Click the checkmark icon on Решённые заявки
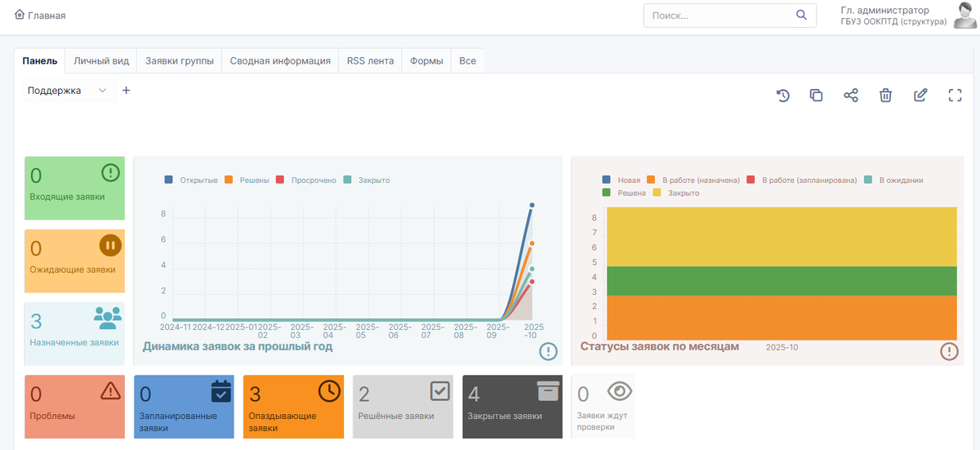This screenshot has width=980, height=450. point(440,391)
